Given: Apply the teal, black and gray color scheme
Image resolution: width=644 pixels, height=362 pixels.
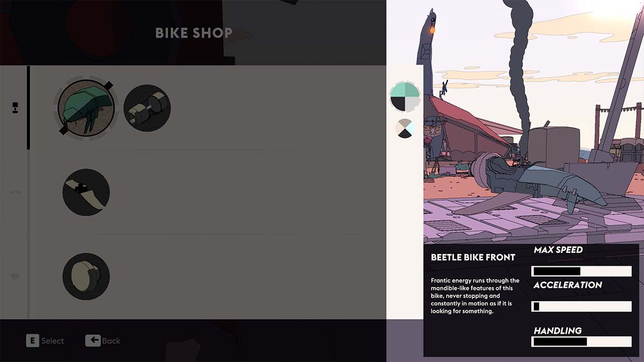Looking at the screenshot, I should pyautogui.click(x=405, y=97).
